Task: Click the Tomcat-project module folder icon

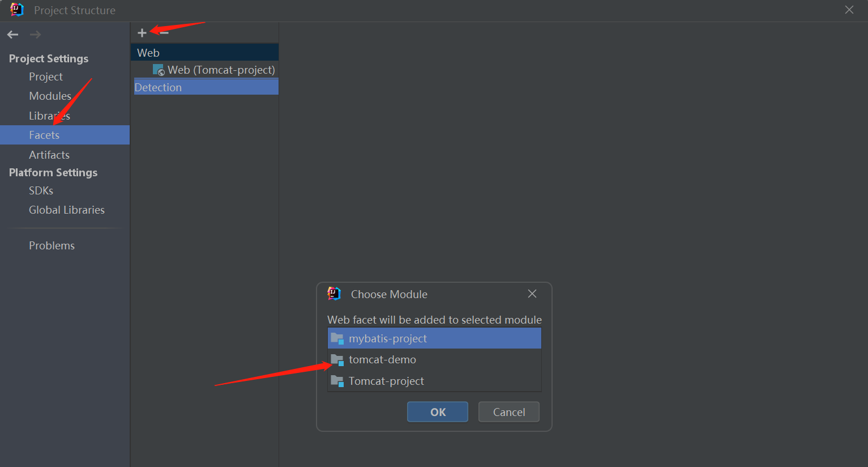Action: 337,381
